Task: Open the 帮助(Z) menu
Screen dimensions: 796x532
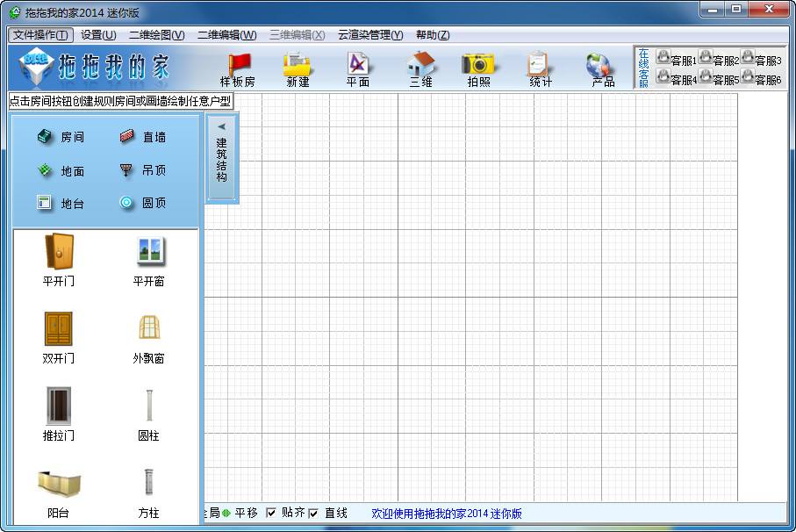Action: (433, 35)
